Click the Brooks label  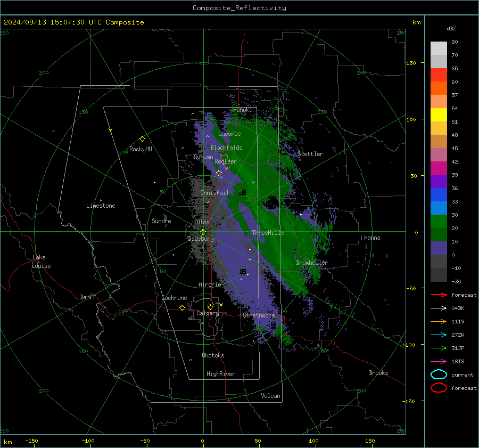coord(378,373)
